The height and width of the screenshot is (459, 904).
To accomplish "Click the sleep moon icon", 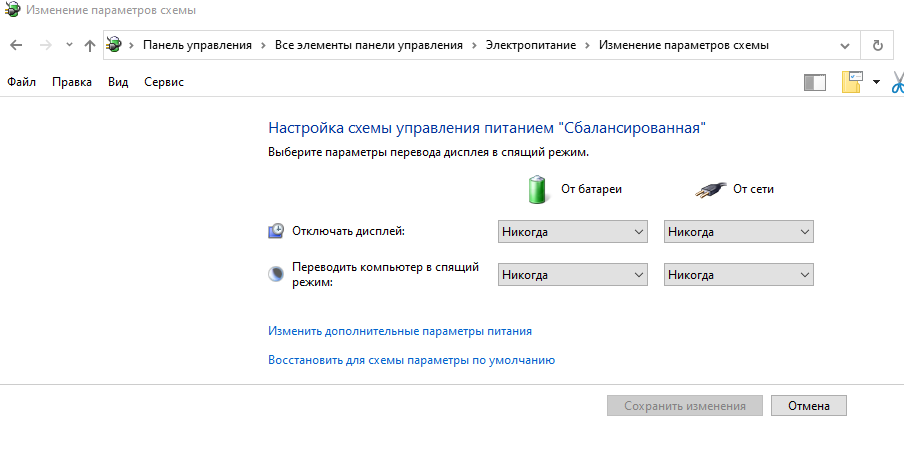I will click(276, 274).
